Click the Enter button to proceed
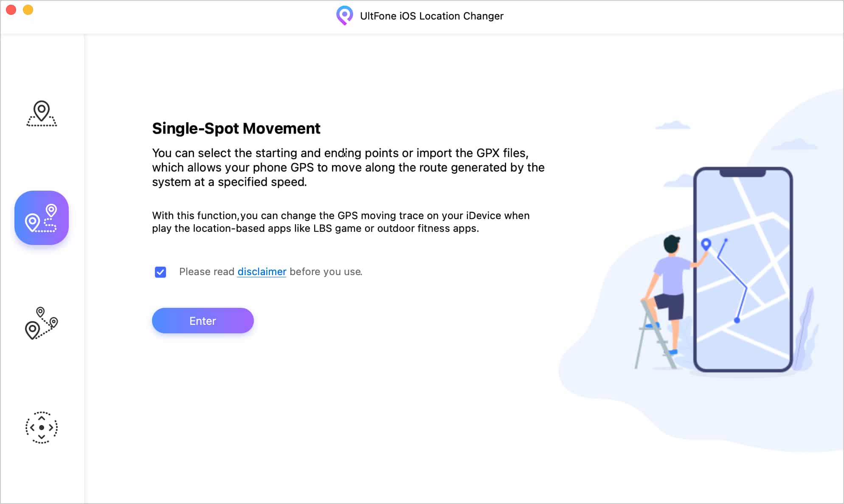Image resolution: width=844 pixels, height=504 pixels. [203, 321]
